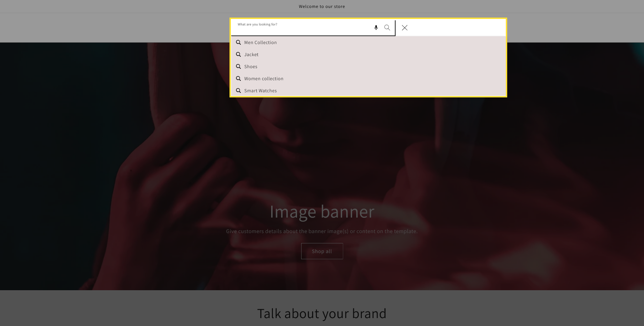Select the Men Collection suggestion text

click(x=260, y=42)
